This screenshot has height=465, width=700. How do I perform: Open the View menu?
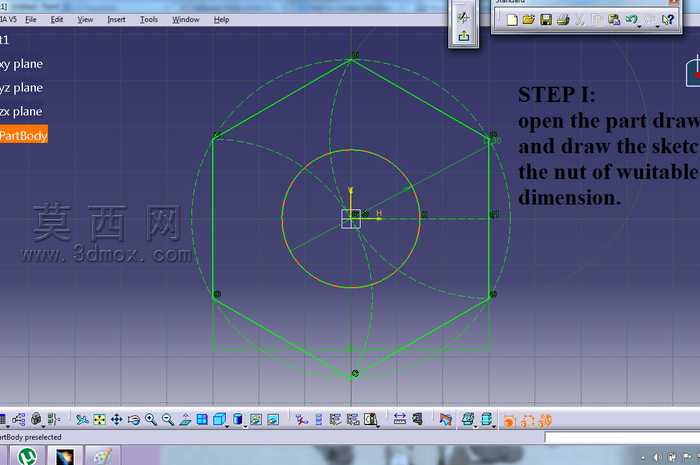pyautogui.click(x=85, y=20)
